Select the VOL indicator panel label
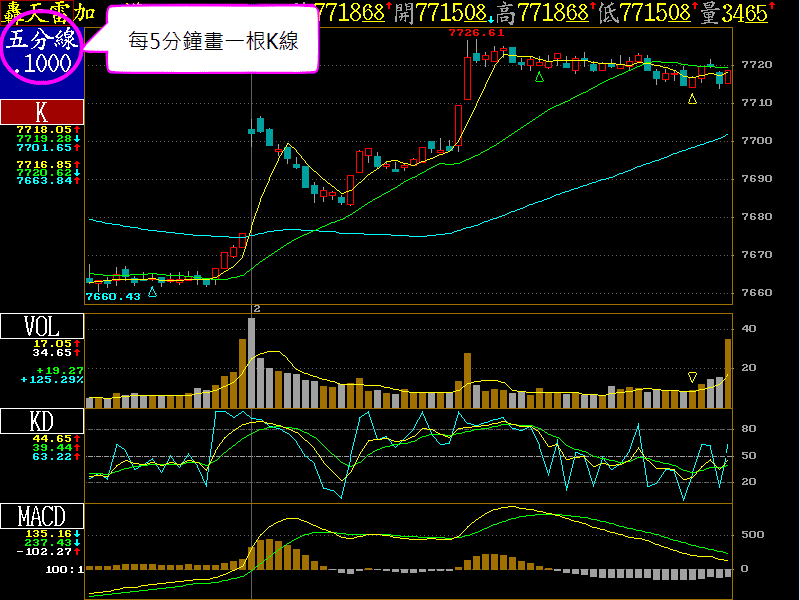Image resolution: width=800 pixels, height=600 pixels. (42, 327)
